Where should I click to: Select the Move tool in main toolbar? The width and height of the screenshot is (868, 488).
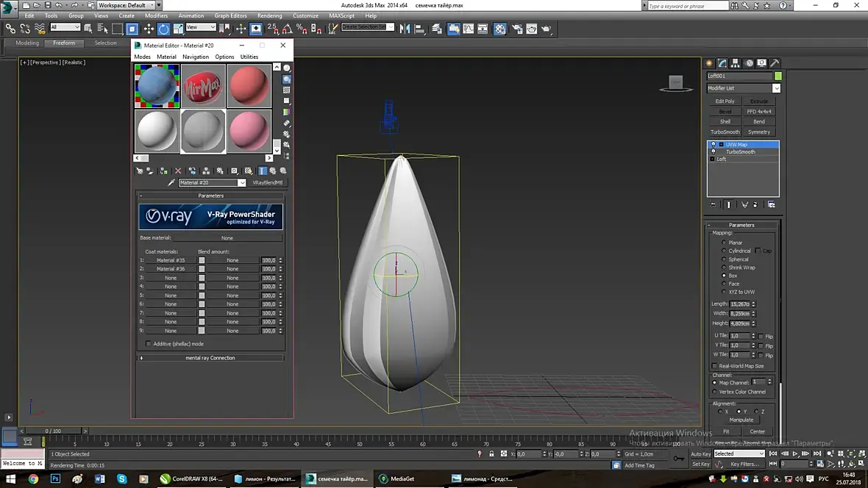pos(148,29)
